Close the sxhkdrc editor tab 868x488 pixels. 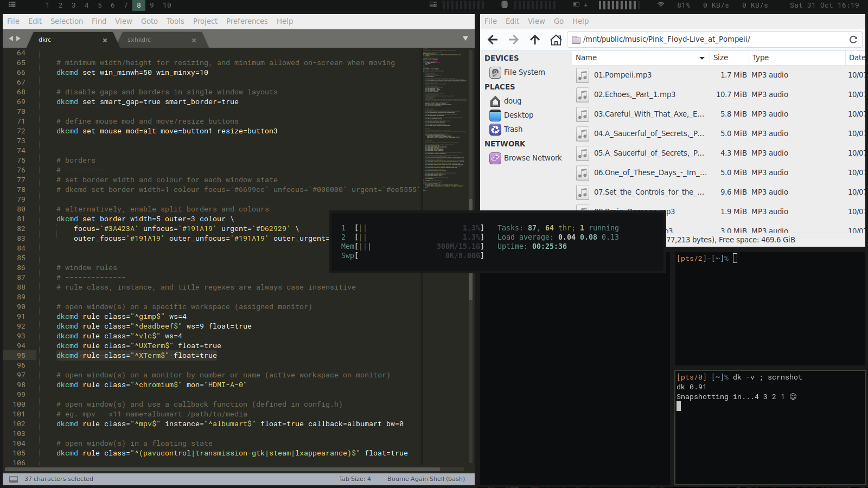click(194, 40)
